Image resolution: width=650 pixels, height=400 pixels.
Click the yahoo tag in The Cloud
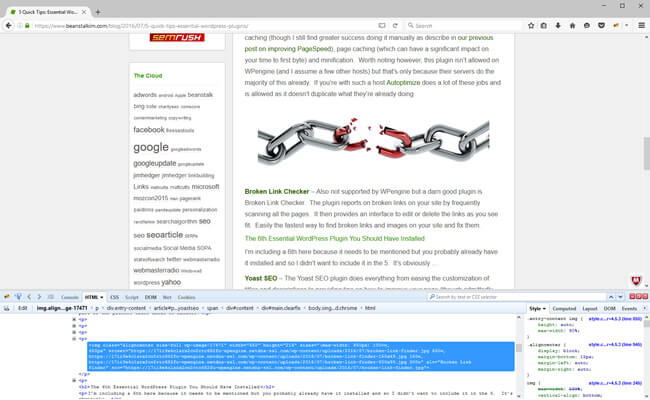(x=171, y=282)
